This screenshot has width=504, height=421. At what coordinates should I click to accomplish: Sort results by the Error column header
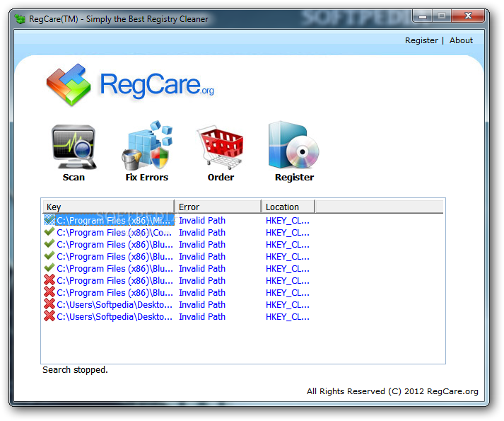(x=218, y=207)
